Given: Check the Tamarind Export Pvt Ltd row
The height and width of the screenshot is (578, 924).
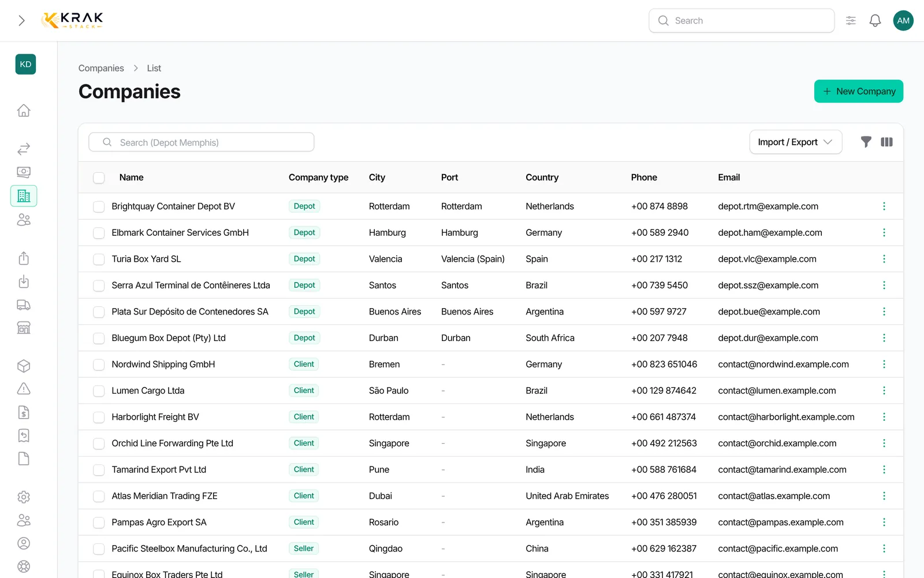Looking at the screenshot, I should pos(99,470).
